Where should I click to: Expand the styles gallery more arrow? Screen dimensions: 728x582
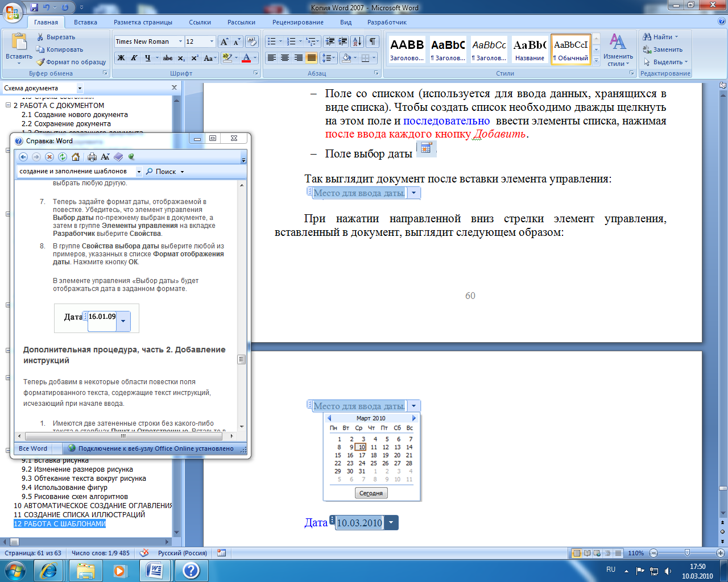pyautogui.click(x=596, y=61)
